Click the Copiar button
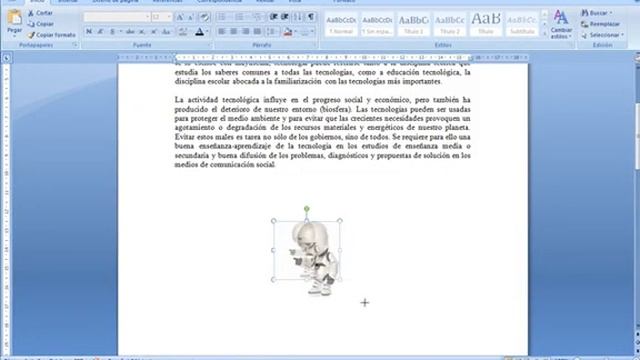The height and width of the screenshot is (360, 640). coord(40,24)
